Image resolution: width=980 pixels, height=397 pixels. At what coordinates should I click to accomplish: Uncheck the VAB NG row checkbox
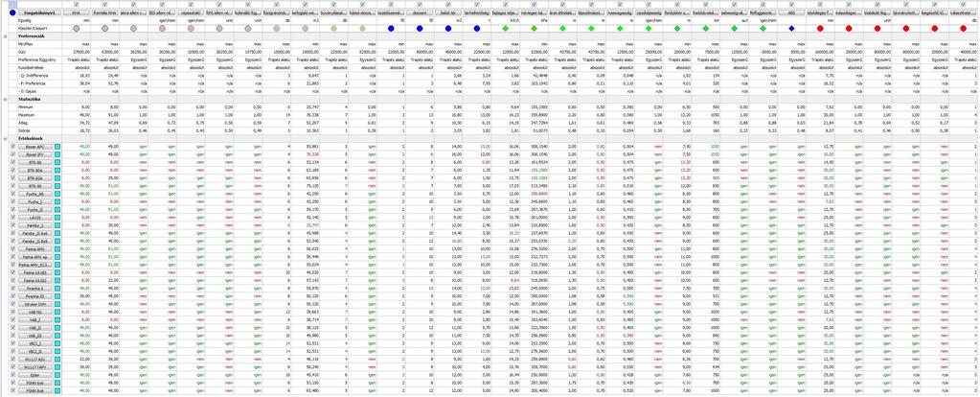point(13,312)
